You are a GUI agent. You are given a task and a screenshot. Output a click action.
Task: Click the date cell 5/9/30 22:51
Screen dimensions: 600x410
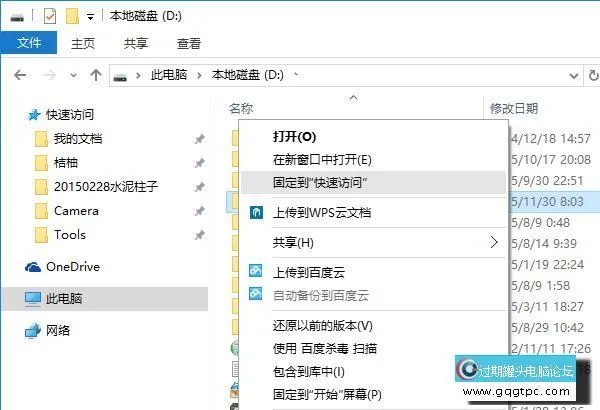(x=548, y=181)
